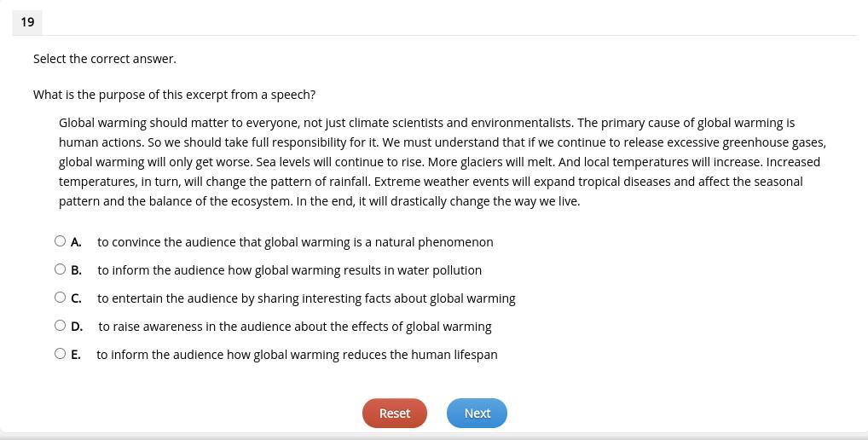This screenshot has width=868, height=440.
Task: Click the 'Select the correct answer.' instruction
Action: coord(105,59)
